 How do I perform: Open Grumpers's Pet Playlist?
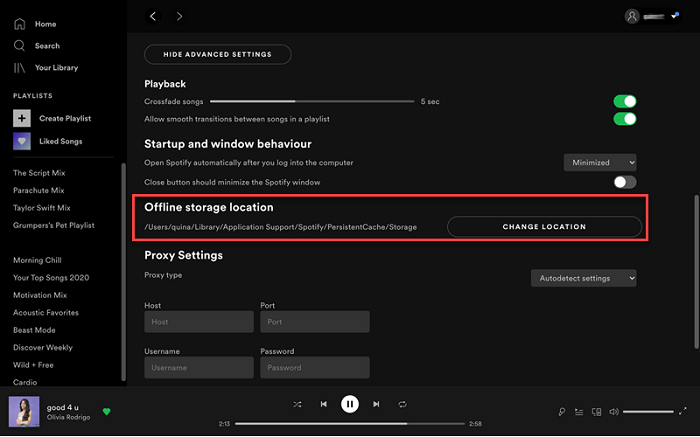(54, 225)
